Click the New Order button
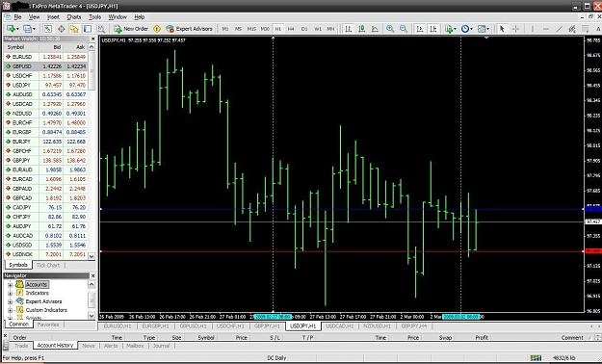 tap(131, 29)
